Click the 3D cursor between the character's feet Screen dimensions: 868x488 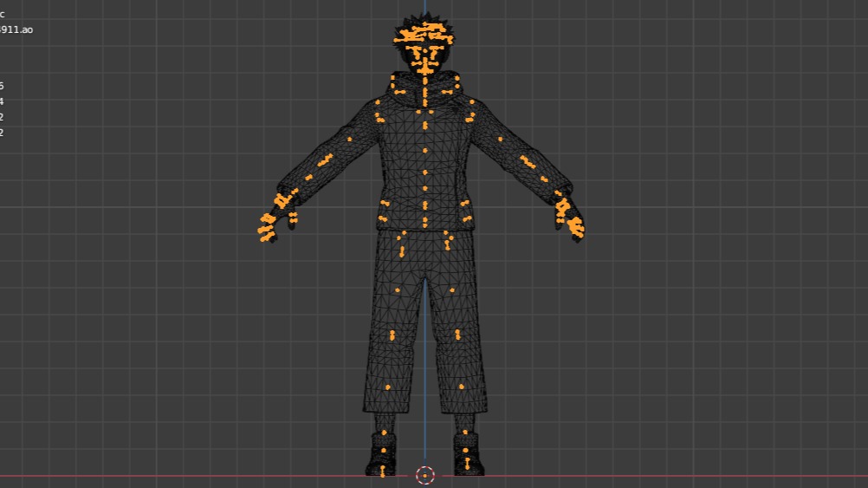tap(424, 475)
